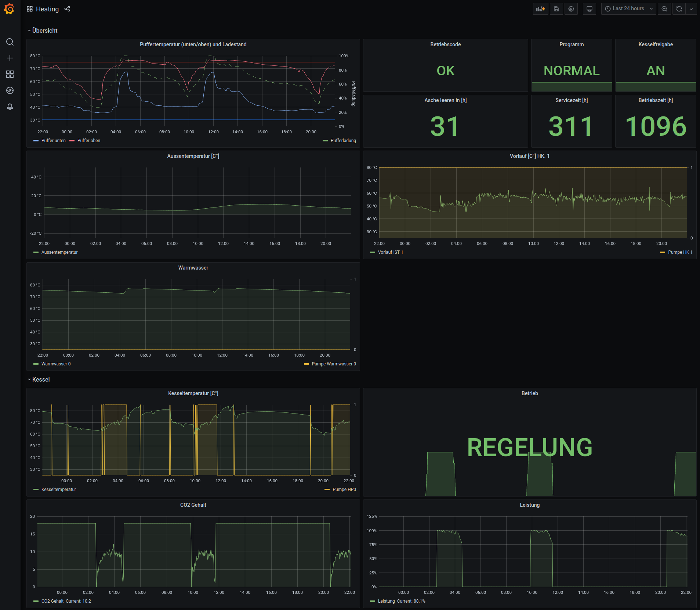Click the 1096 Betriebszeit value
This screenshot has height=610, width=700.
[x=656, y=126]
